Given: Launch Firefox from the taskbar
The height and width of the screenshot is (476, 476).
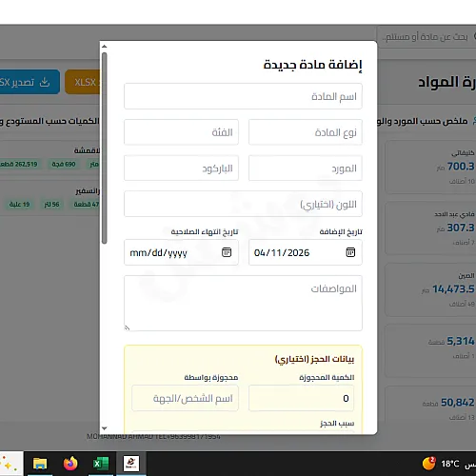Looking at the screenshot, I should click(x=70, y=464).
